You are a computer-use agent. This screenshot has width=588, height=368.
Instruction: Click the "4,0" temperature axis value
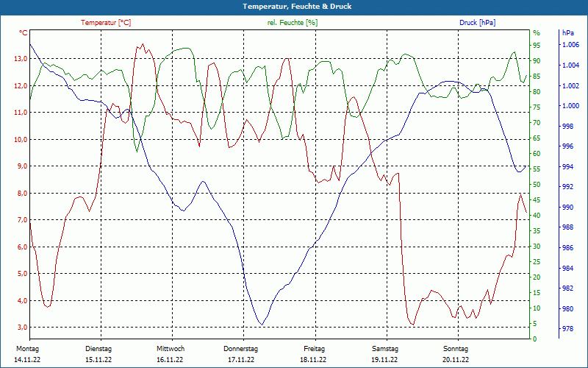pos(23,300)
